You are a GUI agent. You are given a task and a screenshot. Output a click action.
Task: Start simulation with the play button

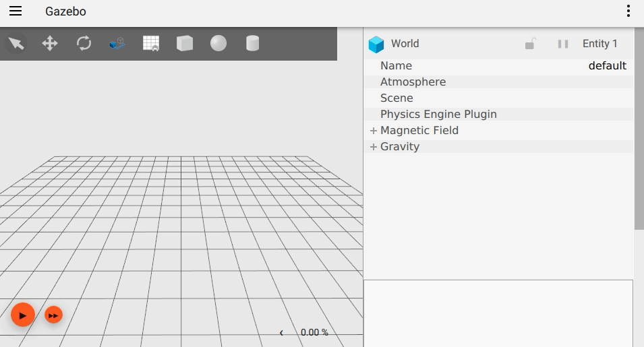tap(22, 315)
